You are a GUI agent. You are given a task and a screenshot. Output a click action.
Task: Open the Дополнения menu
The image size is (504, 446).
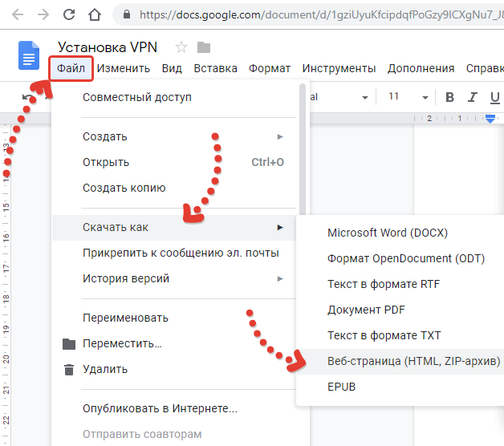coord(421,68)
